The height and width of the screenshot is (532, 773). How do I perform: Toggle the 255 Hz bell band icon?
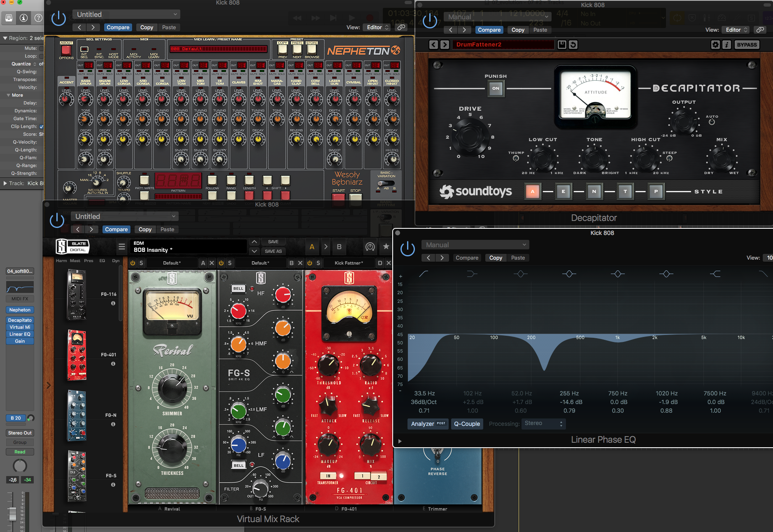569,274
